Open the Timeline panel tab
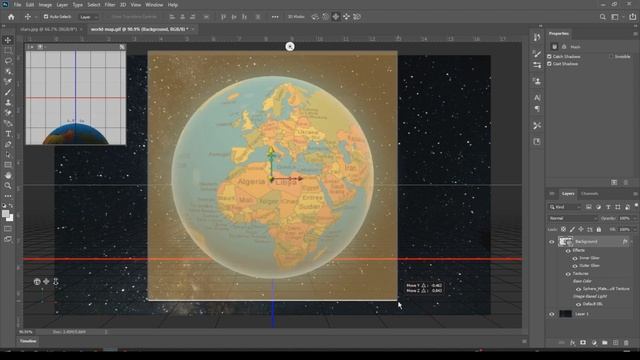The height and width of the screenshot is (360, 640). pyautogui.click(x=28, y=341)
